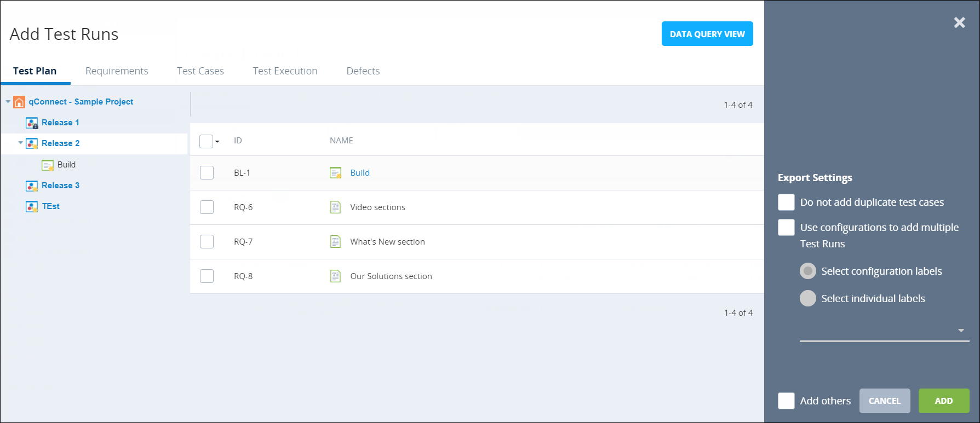Close the Add Test Runs dialog

pos(959,22)
